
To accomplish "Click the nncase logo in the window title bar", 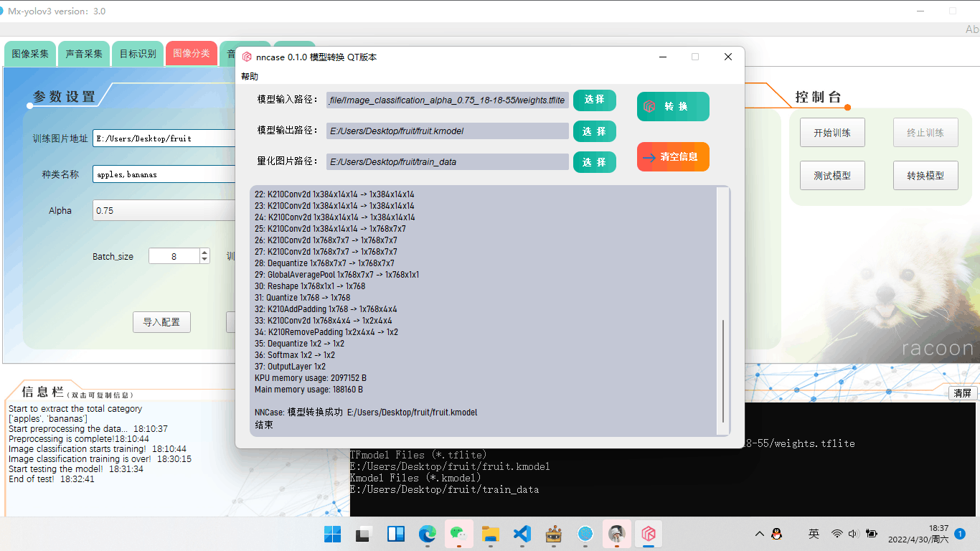I will pyautogui.click(x=246, y=56).
